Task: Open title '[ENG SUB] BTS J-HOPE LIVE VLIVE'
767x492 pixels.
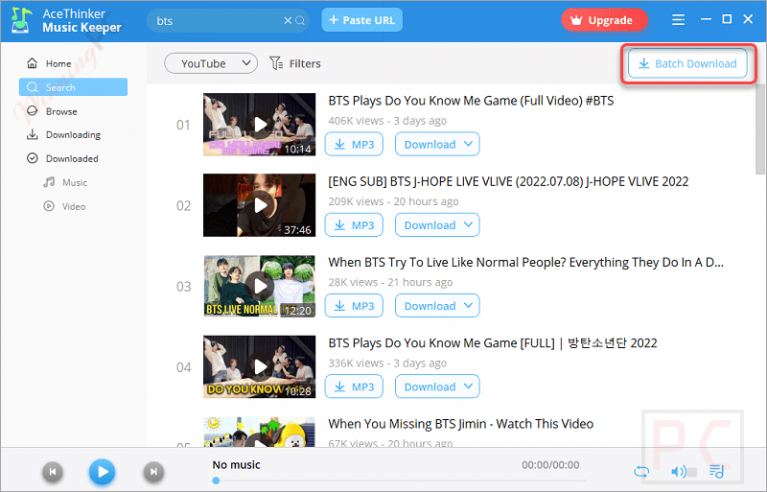Action: pos(508,181)
